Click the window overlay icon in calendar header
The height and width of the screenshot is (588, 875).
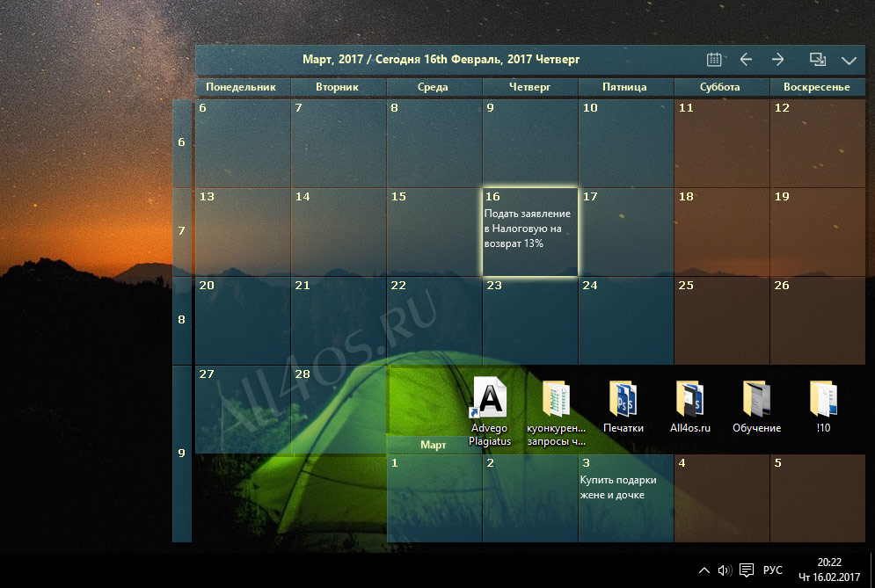(818, 59)
